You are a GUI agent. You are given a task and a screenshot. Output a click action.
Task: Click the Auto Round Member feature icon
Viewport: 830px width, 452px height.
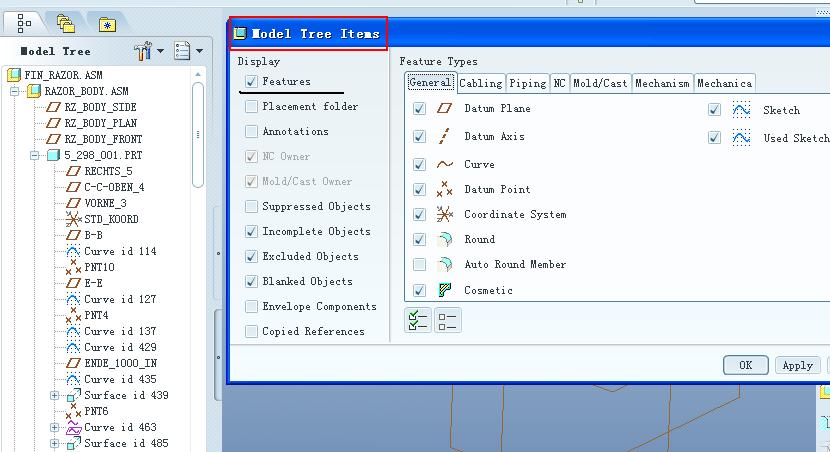[445, 264]
